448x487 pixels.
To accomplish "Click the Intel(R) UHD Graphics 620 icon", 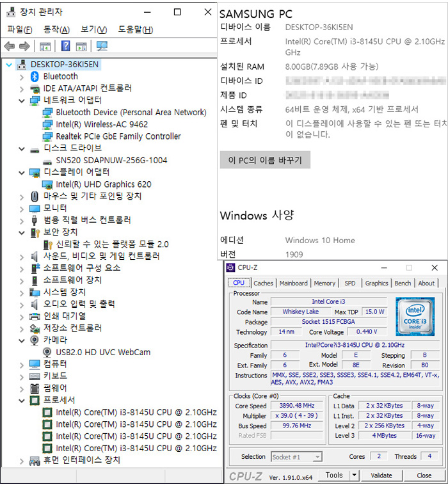I will (47, 184).
